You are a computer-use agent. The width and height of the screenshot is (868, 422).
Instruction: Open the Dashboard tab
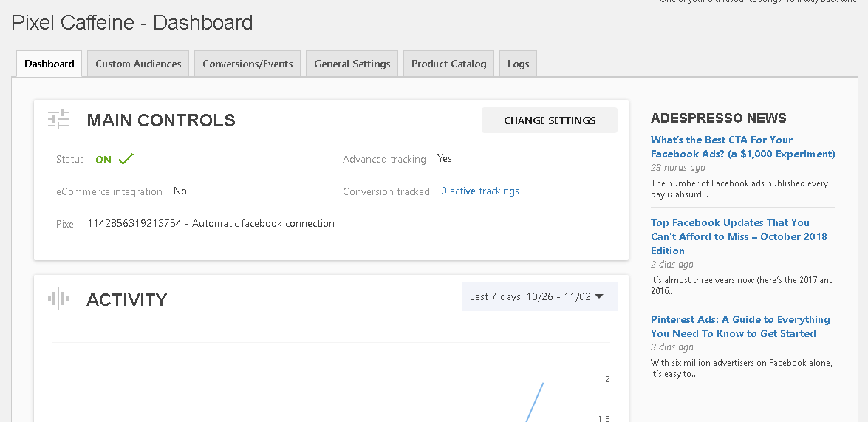click(x=49, y=64)
